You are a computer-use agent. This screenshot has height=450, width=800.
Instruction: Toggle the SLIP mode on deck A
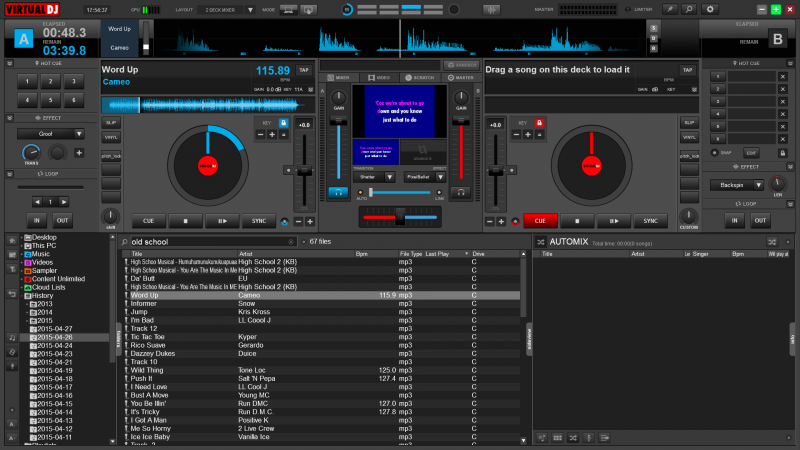[x=110, y=122]
